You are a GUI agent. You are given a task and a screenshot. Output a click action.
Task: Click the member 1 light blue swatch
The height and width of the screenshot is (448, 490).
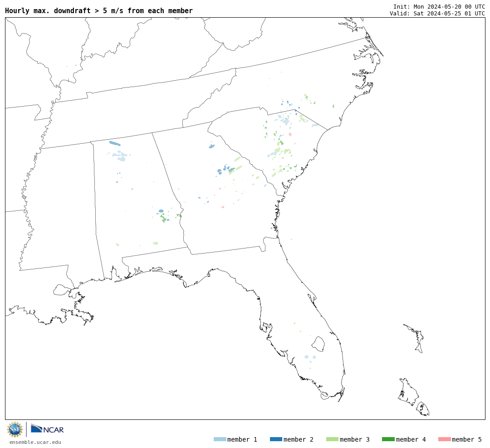point(220,439)
